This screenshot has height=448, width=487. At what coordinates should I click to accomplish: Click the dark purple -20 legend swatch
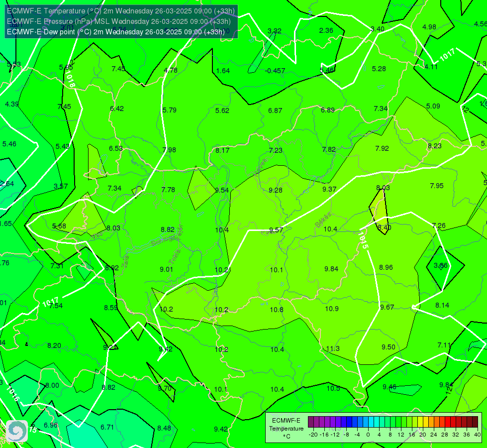310,422
